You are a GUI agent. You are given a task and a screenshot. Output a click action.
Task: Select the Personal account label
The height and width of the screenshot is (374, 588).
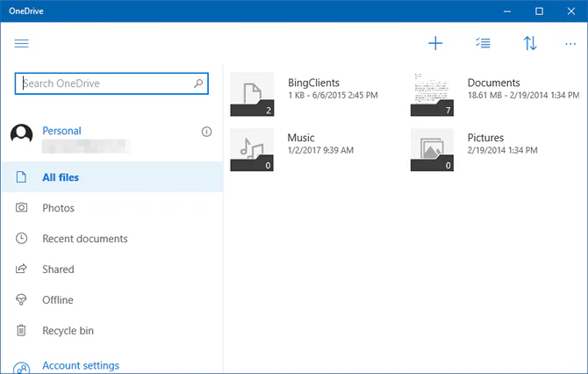click(x=61, y=131)
